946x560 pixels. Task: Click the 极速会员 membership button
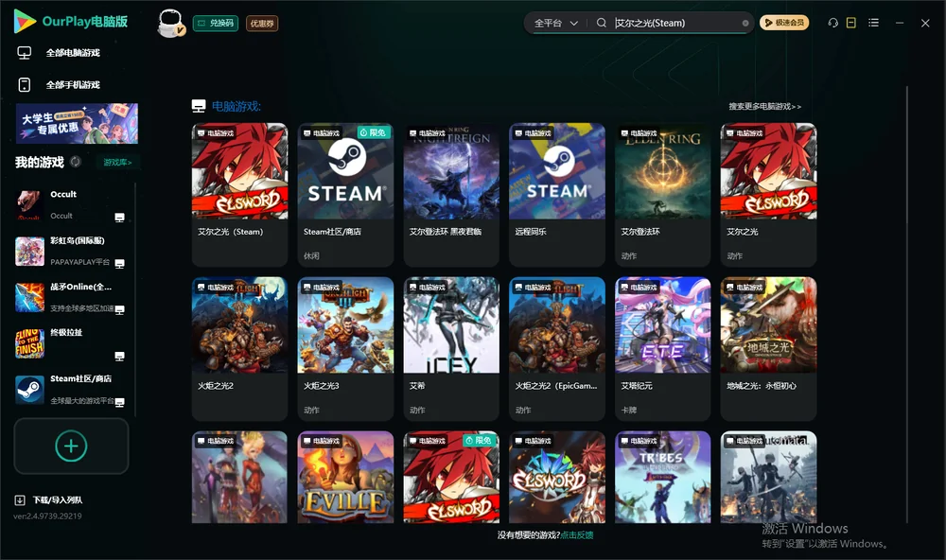pos(784,23)
